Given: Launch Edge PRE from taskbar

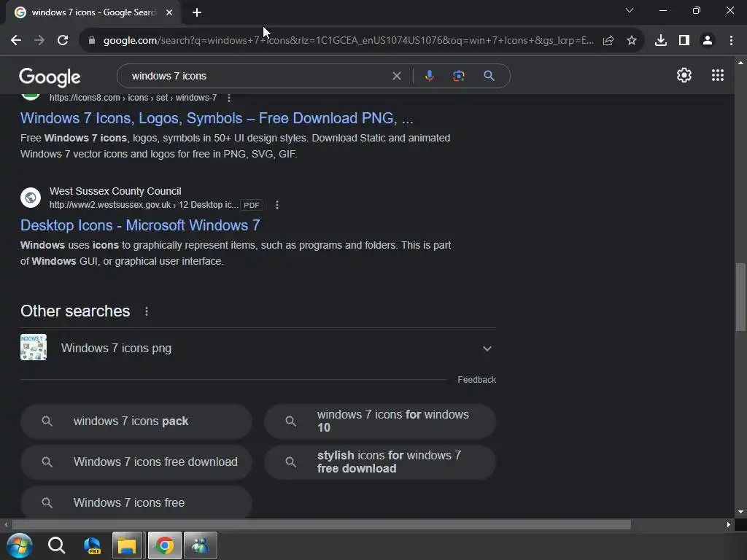Looking at the screenshot, I should click(92, 545).
